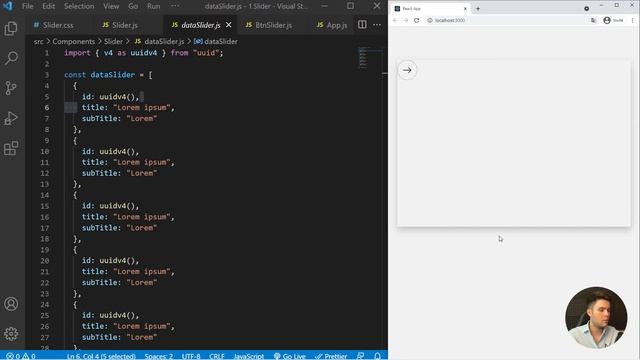Open the File menu
Image resolution: width=640 pixels, height=360 pixels.
pyautogui.click(x=28, y=6)
